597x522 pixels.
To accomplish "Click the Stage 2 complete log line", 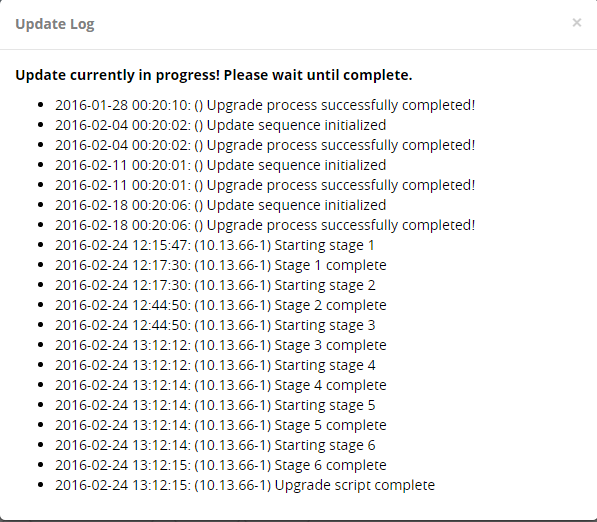I will [x=221, y=305].
